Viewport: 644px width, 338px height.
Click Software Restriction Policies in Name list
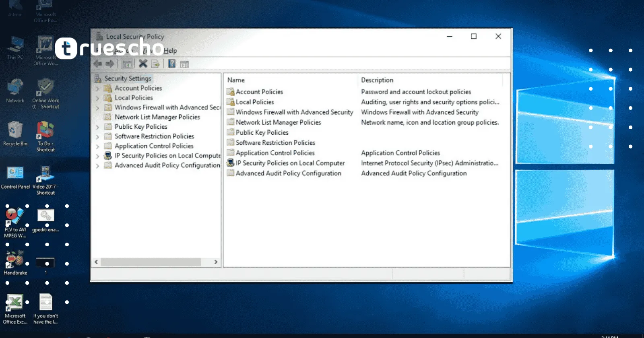click(275, 143)
